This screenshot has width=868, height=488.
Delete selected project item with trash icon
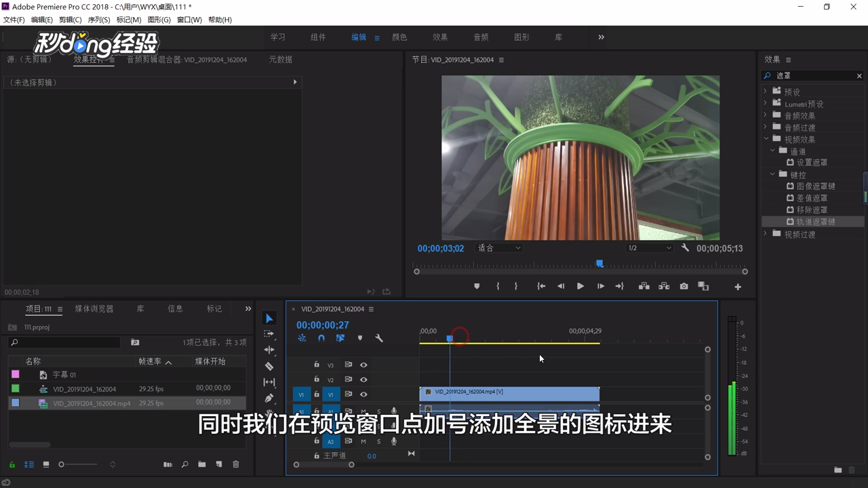[236, 464]
